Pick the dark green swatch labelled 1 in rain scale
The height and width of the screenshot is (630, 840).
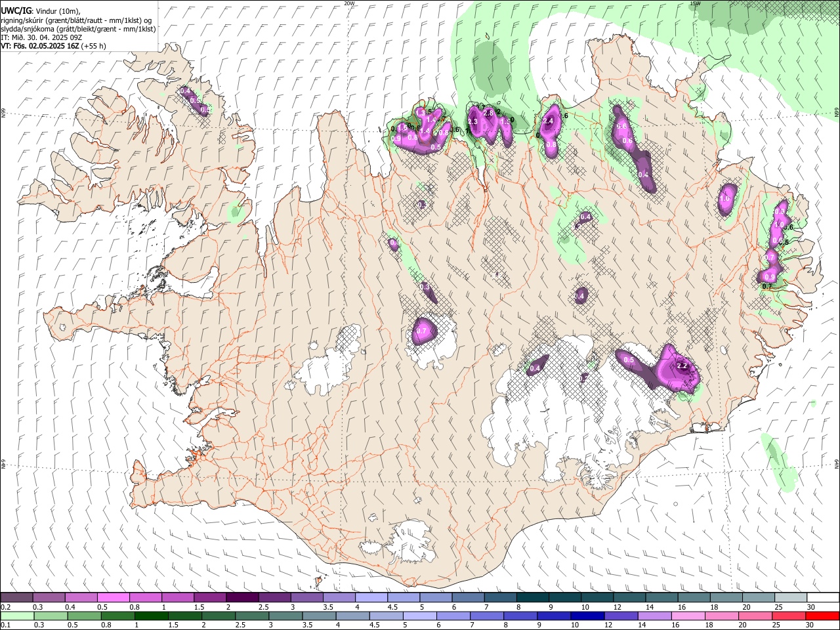click(x=152, y=616)
